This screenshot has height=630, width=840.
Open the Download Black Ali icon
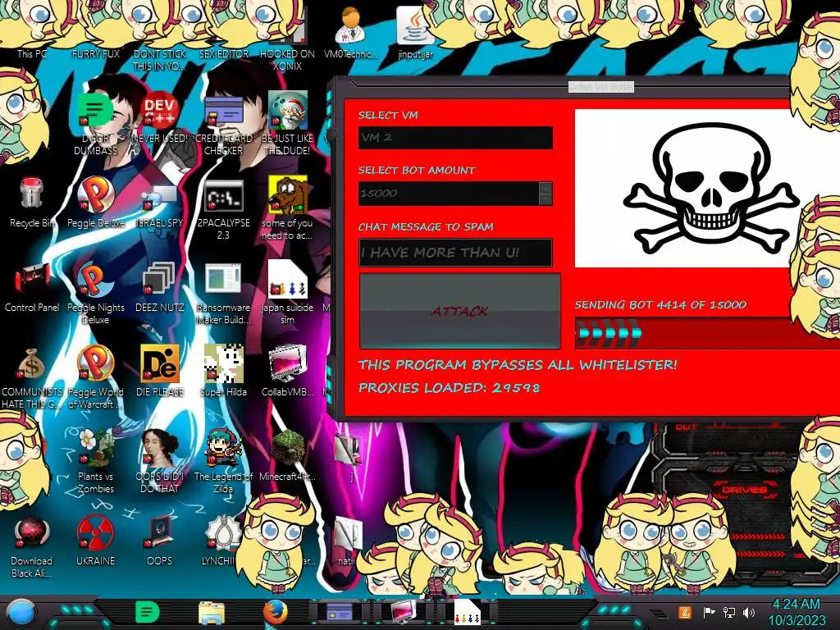coord(32,546)
